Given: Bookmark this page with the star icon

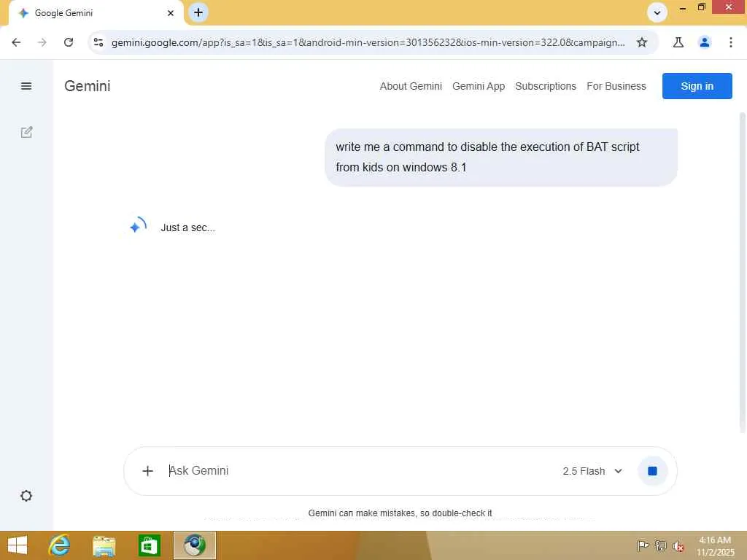Looking at the screenshot, I should pyautogui.click(x=642, y=42).
